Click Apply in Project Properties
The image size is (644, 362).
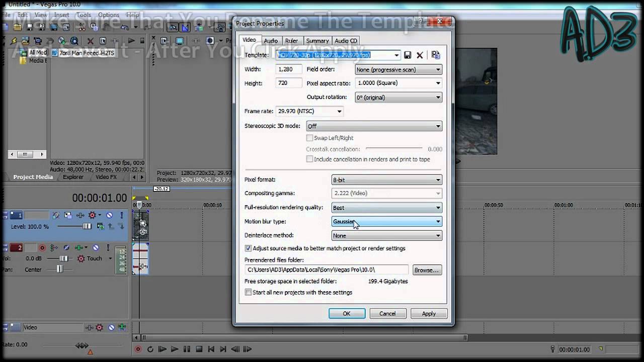(x=429, y=313)
